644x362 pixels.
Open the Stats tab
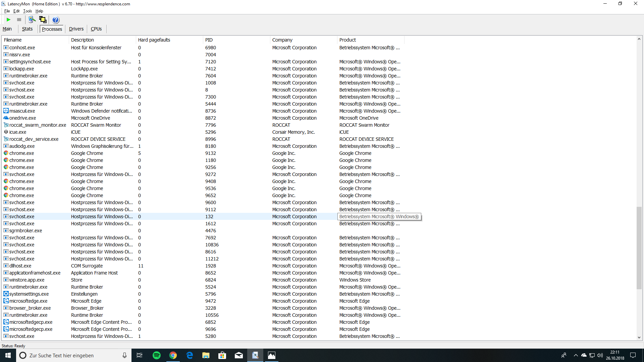[x=27, y=29]
